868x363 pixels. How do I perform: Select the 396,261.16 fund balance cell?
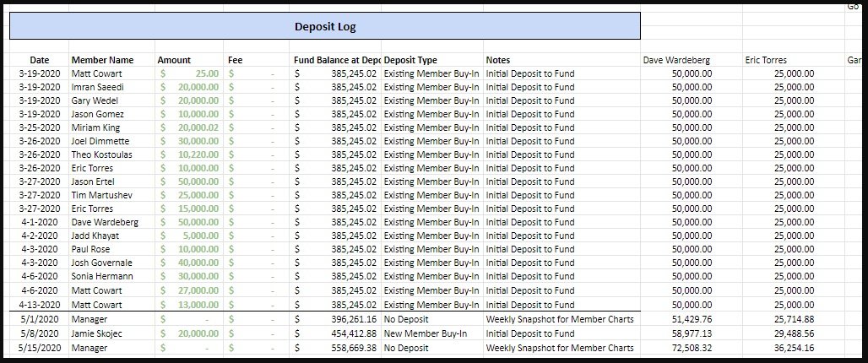pos(335,319)
